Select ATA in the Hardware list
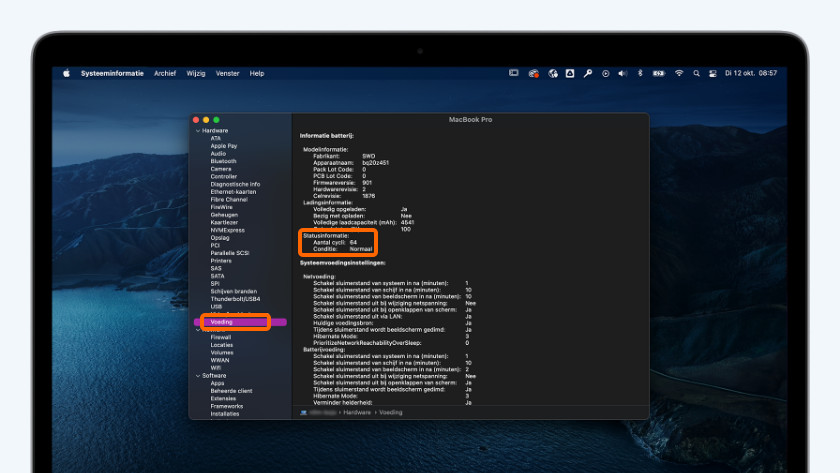This screenshot has height=473, width=840. click(x=215, y=138)
